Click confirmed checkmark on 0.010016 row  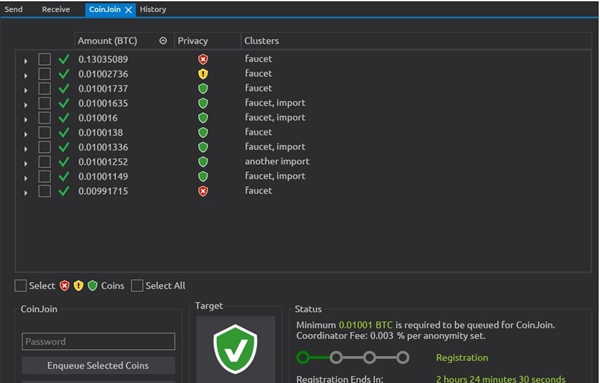coord(64,118)
